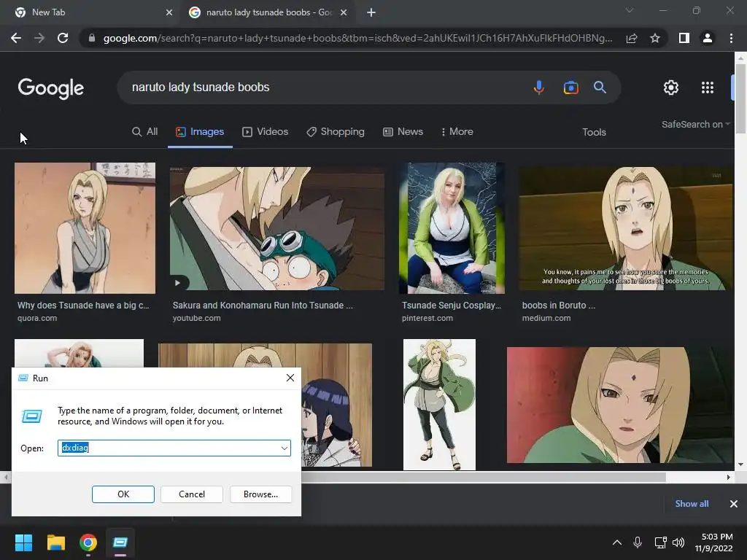Click the Chrome taskbar icon

tap(88, 542)
